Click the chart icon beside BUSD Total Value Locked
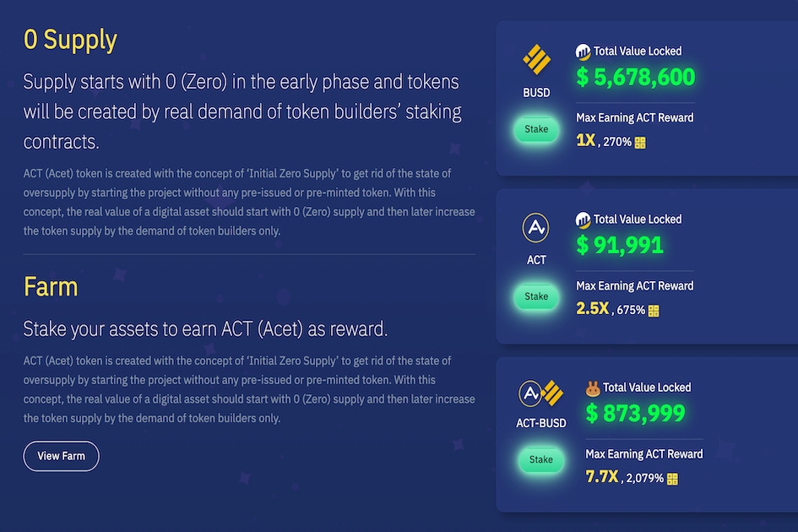 pyautogui.click(x=583, y=52)
